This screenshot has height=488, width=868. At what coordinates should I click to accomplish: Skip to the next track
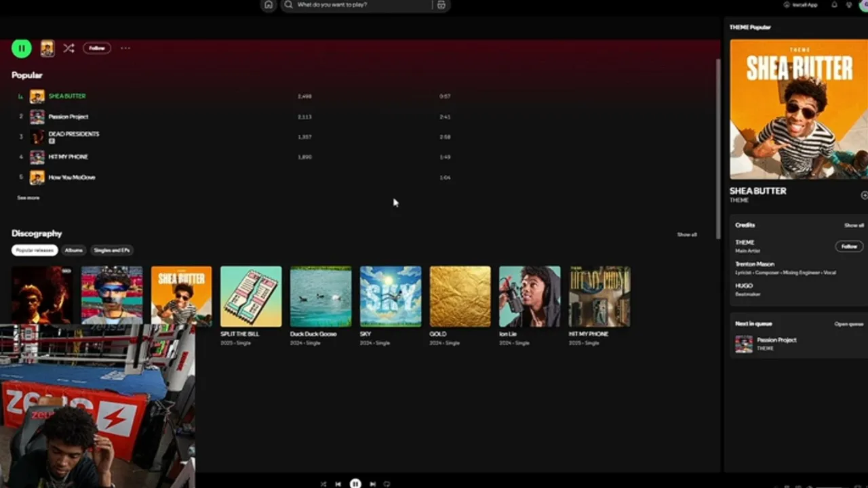pyautogui.click(x=372, y=484)
